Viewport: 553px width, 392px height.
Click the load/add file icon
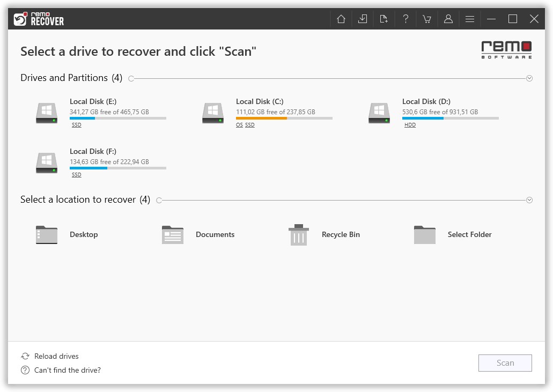384,19
